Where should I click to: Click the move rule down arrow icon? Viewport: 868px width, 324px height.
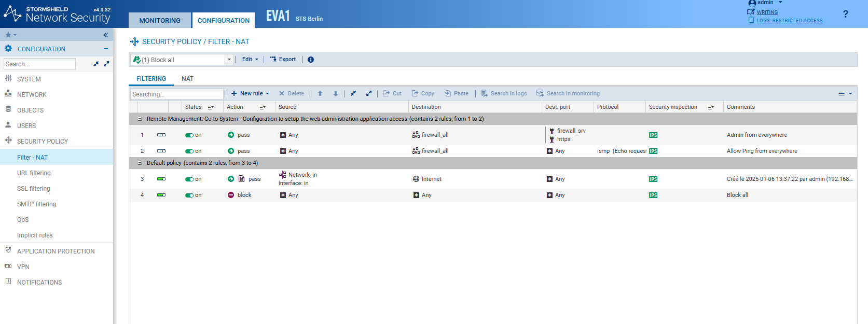(x=336, y=94)
